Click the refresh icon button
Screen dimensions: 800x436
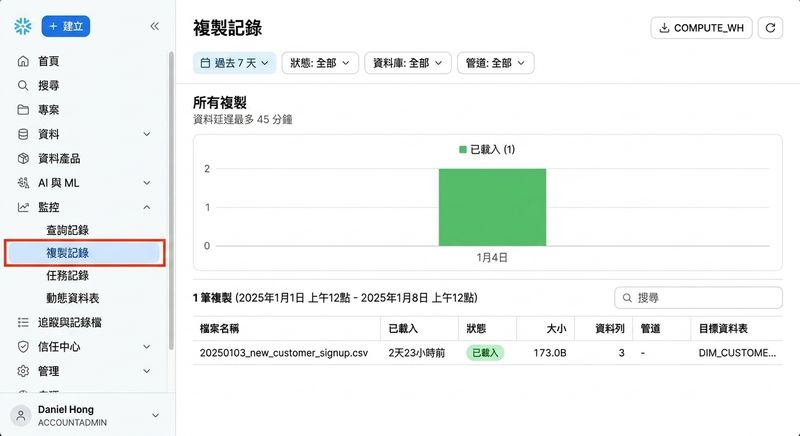pos(770,28)
